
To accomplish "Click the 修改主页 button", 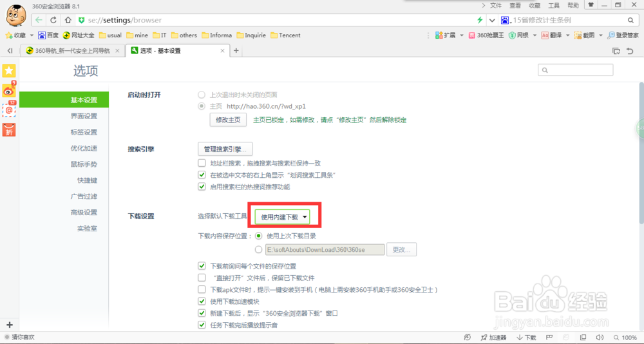I will [x=228, y=120].
